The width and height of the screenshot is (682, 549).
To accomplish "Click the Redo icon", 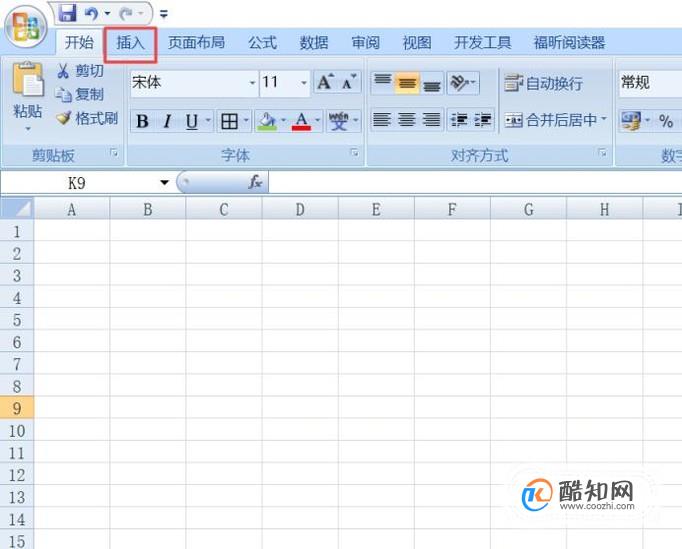I will (x=127, y=14).
